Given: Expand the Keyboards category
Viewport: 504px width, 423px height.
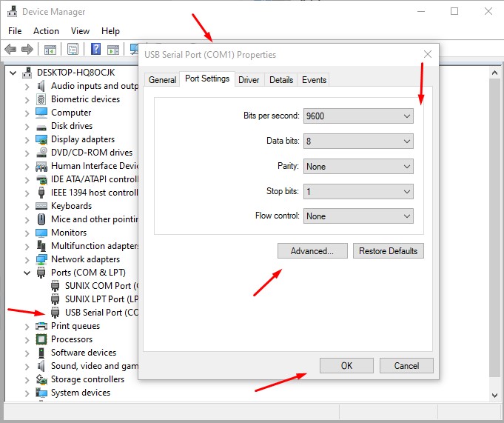Looking at the screenshot, I should coord(27,206).
